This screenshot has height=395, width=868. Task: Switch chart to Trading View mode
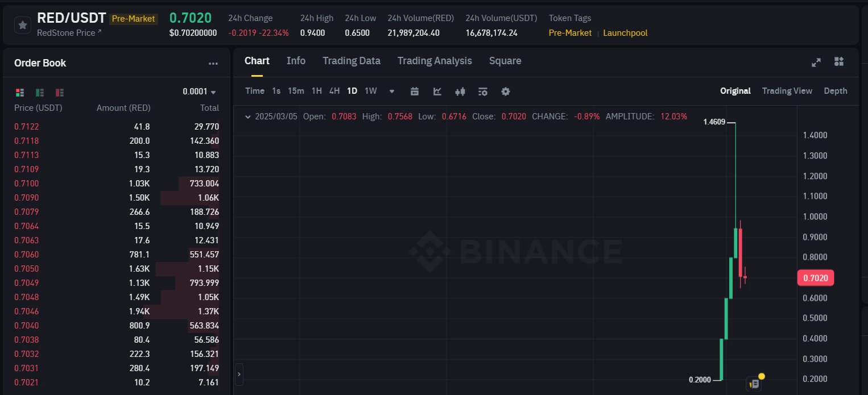point(787,91)
